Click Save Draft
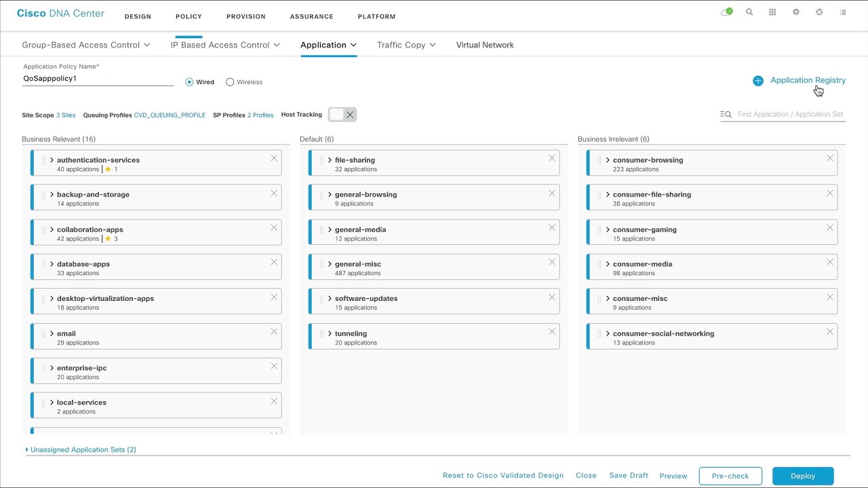868x488 pixels. point(629,476)
